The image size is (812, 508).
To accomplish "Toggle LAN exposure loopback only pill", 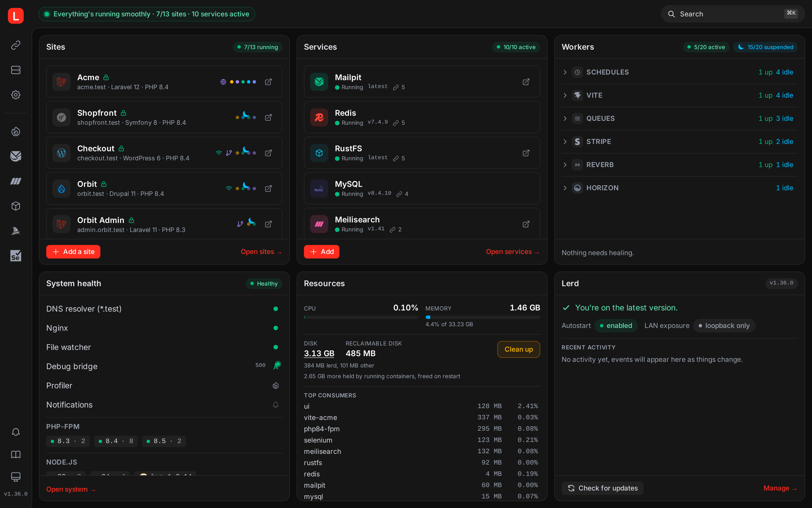I will tap(724, 326).
